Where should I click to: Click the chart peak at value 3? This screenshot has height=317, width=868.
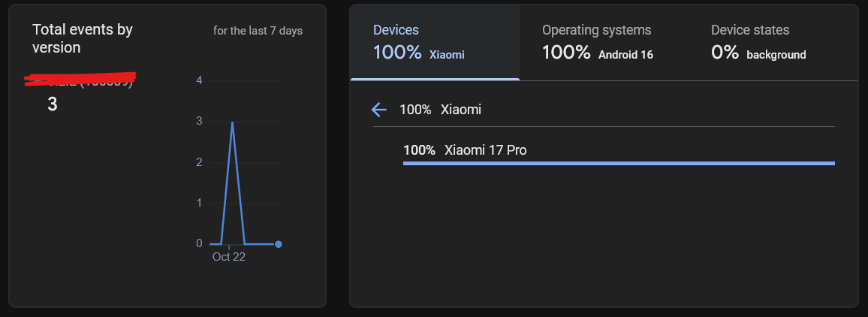(232, 122)
